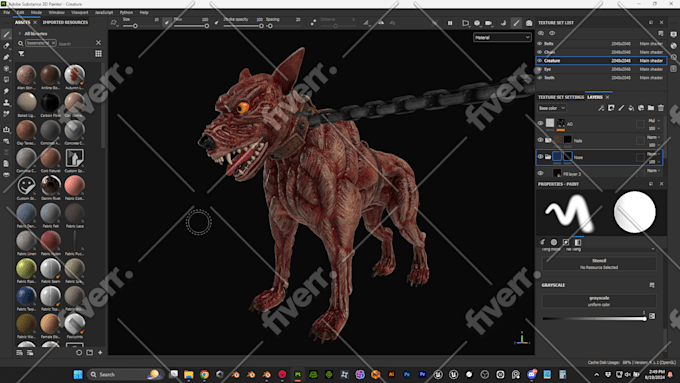Screen dimensions: 680x383
Task: Hide the Belts texture set
Action: [540, 44]
